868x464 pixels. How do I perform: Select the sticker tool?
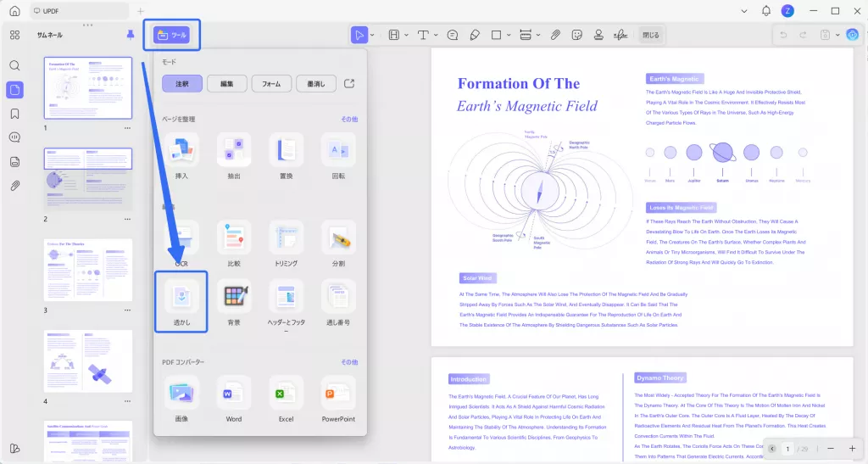(576, 35)
